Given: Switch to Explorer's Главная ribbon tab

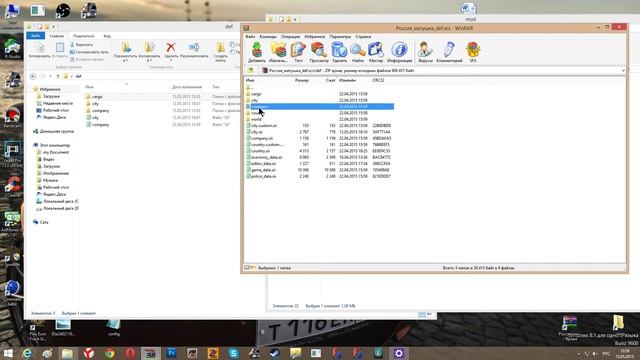Looking at the screenshot, I should point(57,36).
